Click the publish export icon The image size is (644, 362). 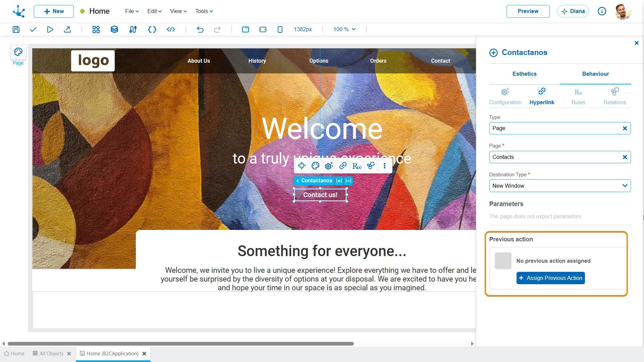tap(67, 29)
